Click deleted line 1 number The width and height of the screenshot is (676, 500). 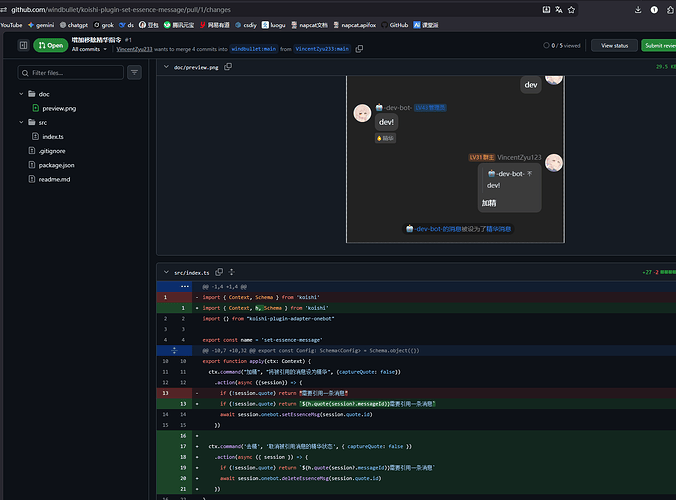[x=166, y=297]
